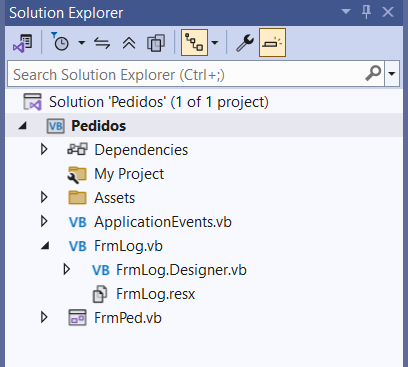Click the VB project icon for Pedidos
408x367 pixels.
tap(55, 126)
